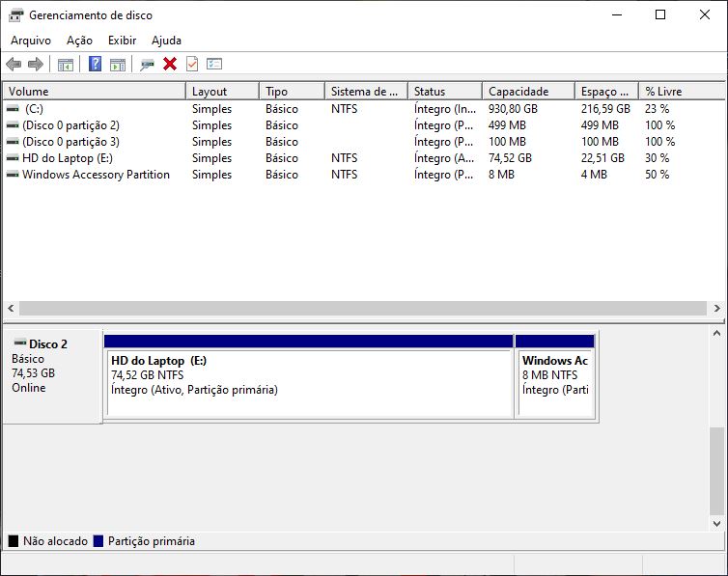Click the disk pane scroll up arrow

(x=716, y=333)
